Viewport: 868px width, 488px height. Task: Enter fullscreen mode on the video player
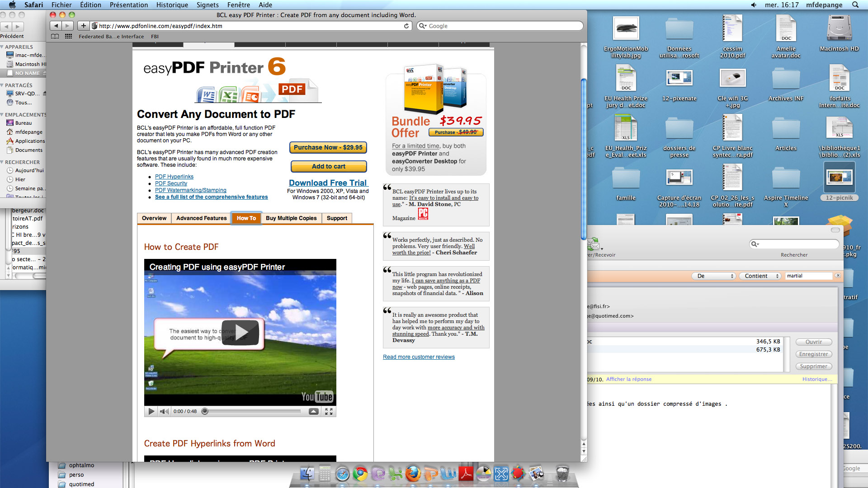coord(329,411)
